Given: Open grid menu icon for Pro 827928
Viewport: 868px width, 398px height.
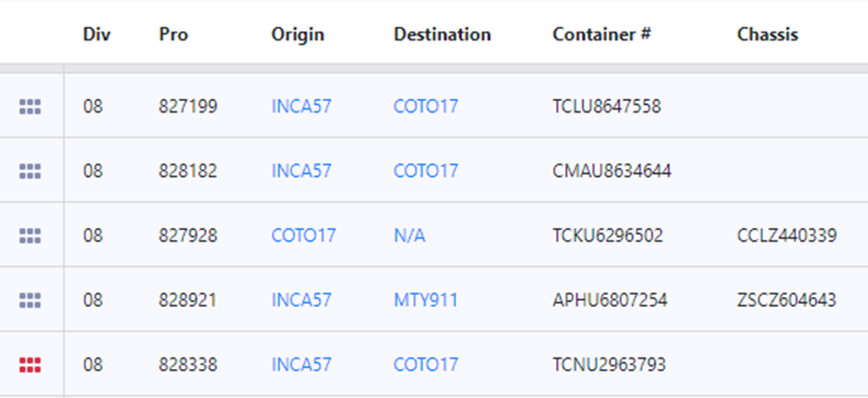Looking at the screenshot, I should pos(30,236).
